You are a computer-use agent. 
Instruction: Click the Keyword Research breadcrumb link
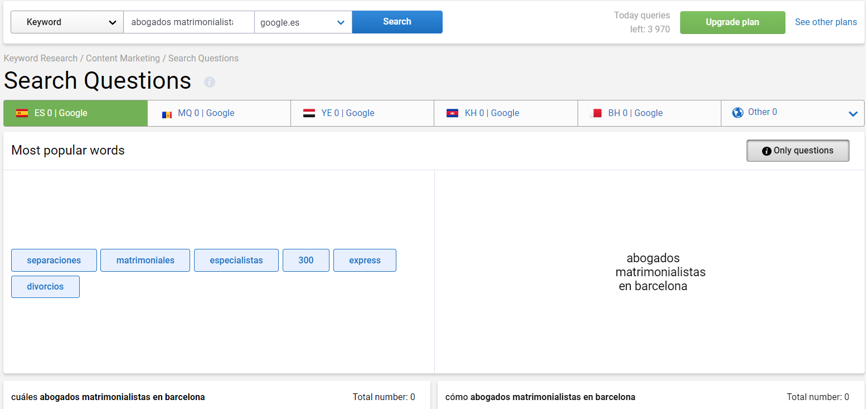[x=40, y=58]
